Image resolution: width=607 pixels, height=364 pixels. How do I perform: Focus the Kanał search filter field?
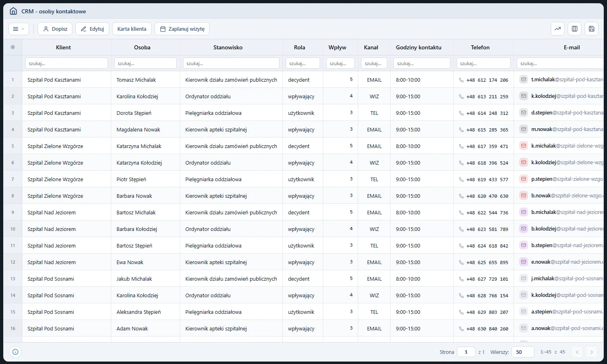374,63
